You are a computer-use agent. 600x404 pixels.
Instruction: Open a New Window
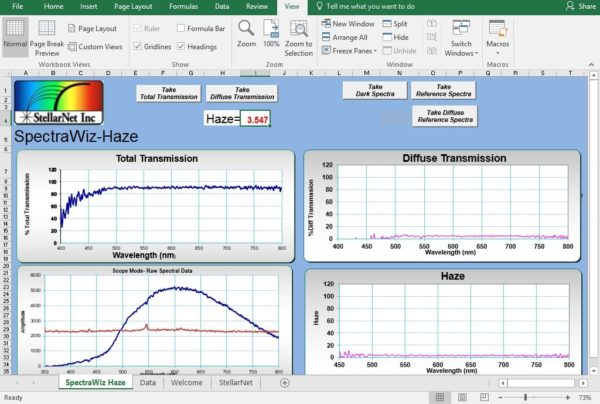(348, 24)
